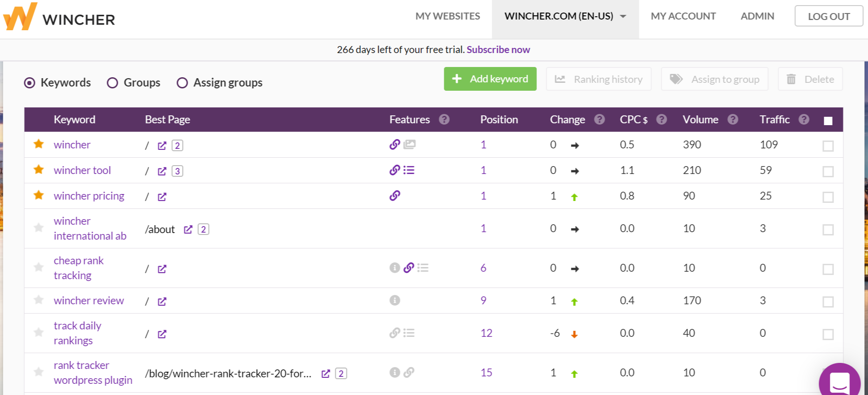The image size is (868, 395).
Task: Star the cheap rank tracking keyword
Action: click(39, 268)
